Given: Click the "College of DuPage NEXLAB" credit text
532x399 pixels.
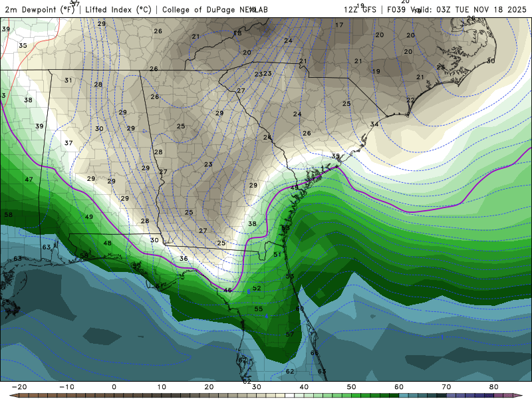Looking at the screenshot, I should coord(215,10).
